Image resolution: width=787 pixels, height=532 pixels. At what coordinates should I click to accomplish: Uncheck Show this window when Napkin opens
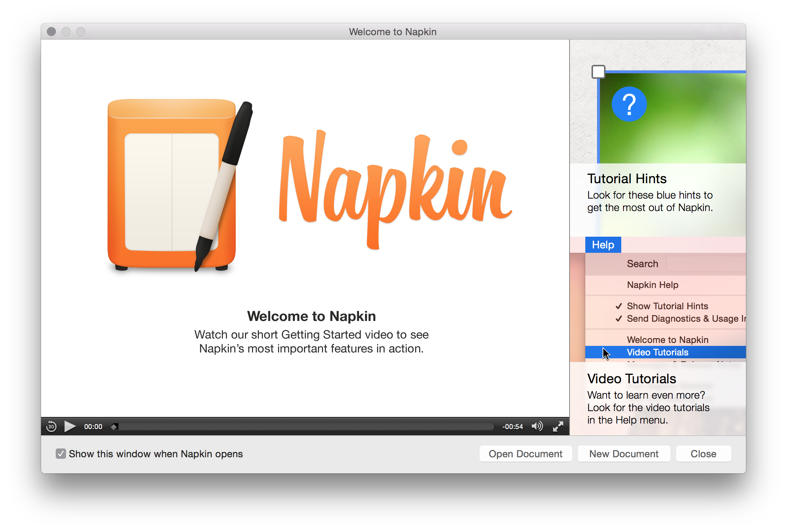click(x=61, y=454)
